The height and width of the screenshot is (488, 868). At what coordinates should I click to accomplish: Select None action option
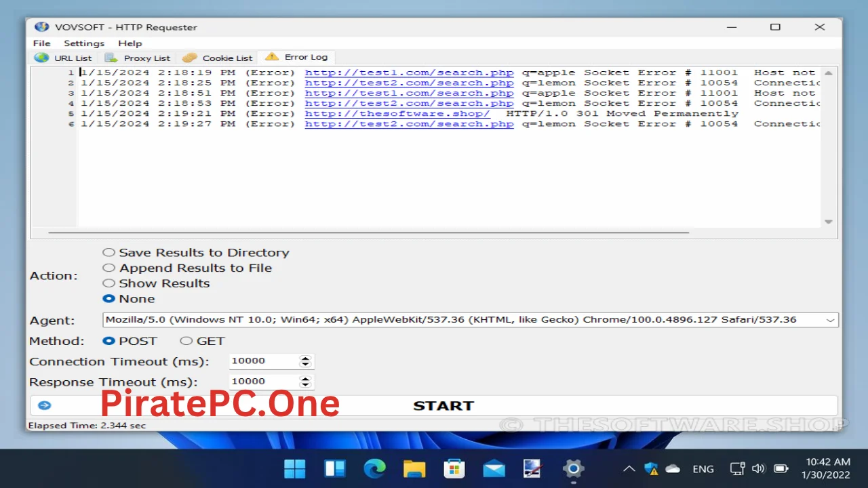[x=129, y=299]
